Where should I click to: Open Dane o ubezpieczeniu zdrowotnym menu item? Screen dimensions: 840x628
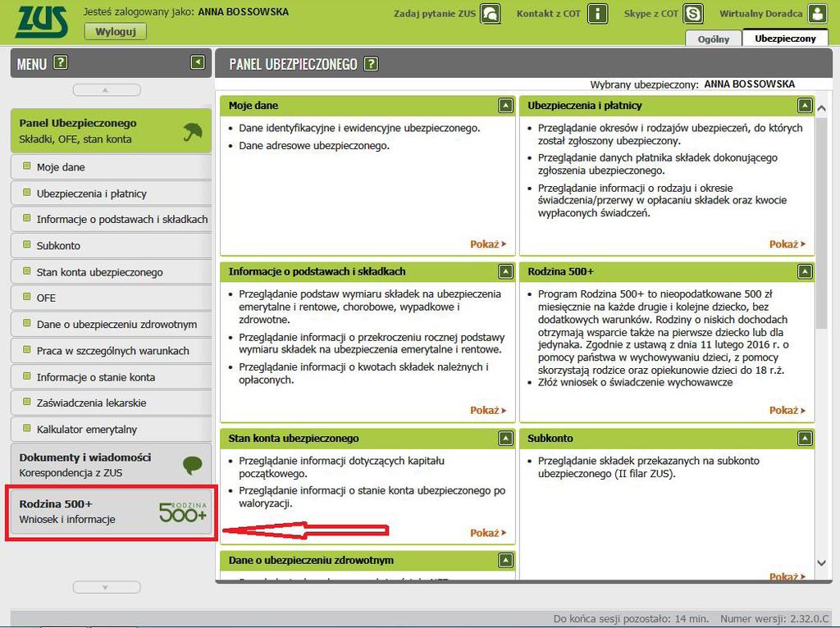pyautogui.click(x=111, y=325)
